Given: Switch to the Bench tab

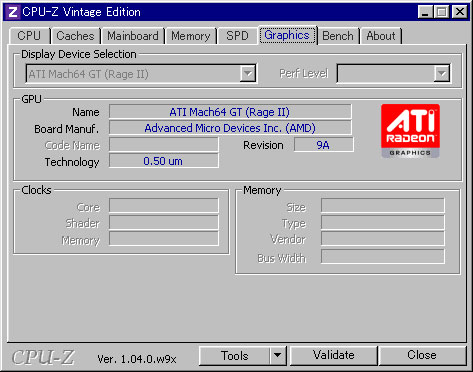Looking at the screenshot, I should tap(338, 36).
